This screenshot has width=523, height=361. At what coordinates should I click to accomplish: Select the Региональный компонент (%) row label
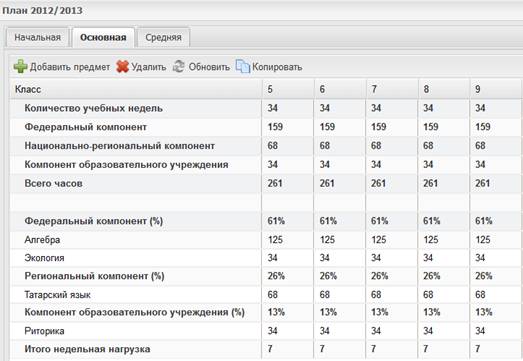tap(94, 276)
